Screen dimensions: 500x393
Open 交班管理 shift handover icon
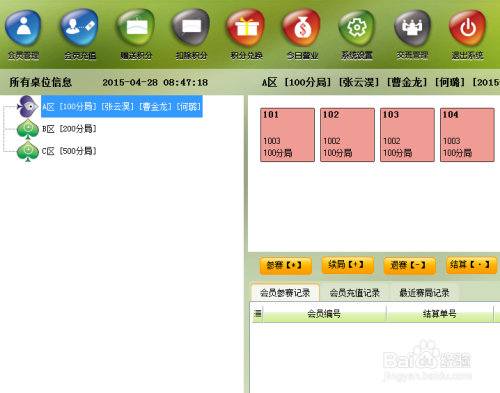[x=412, y=28]
